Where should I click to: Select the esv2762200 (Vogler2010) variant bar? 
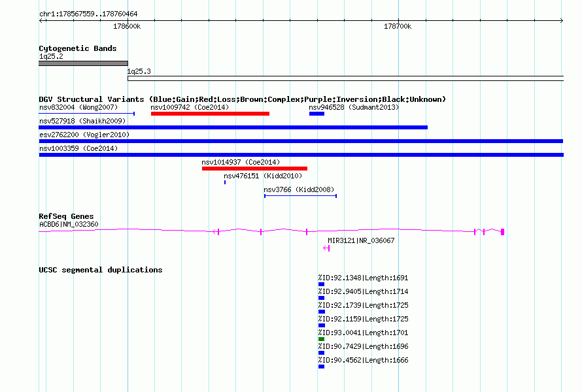301,141
